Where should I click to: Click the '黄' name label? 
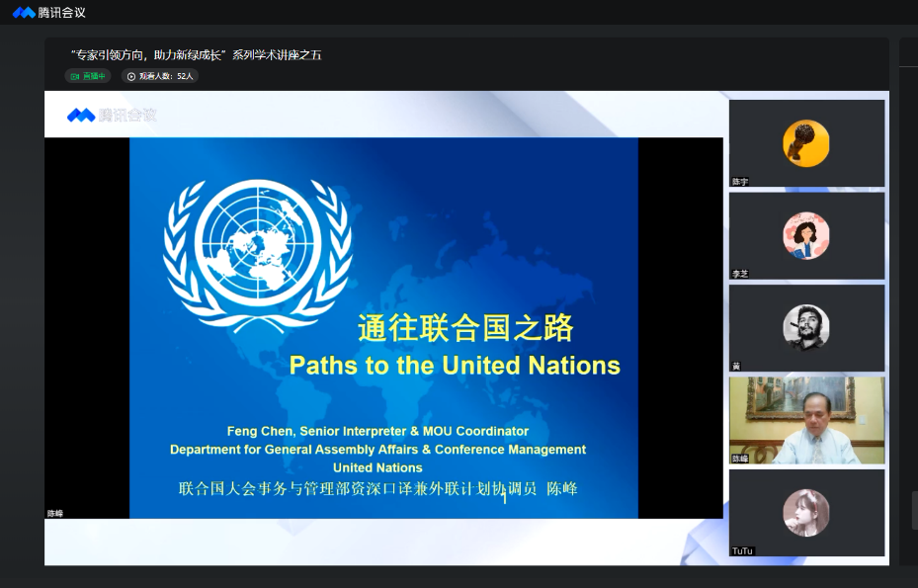coord(736,366)
